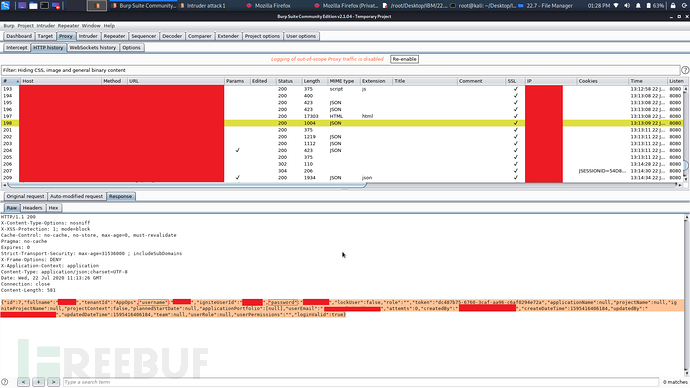
Task: Open the Intruder menu in the menu bar
Action: click(45, 26)
